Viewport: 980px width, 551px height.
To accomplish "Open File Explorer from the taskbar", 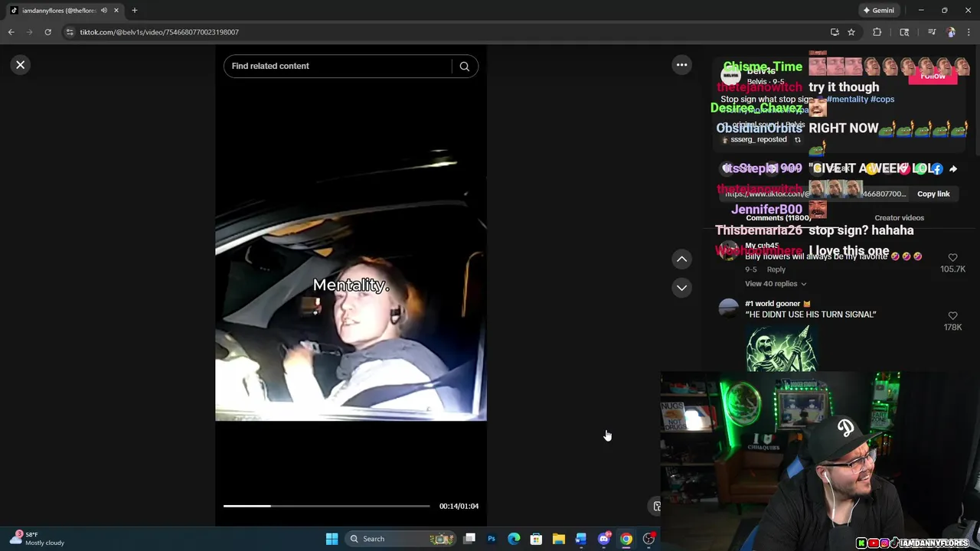I will coord(559,539).
